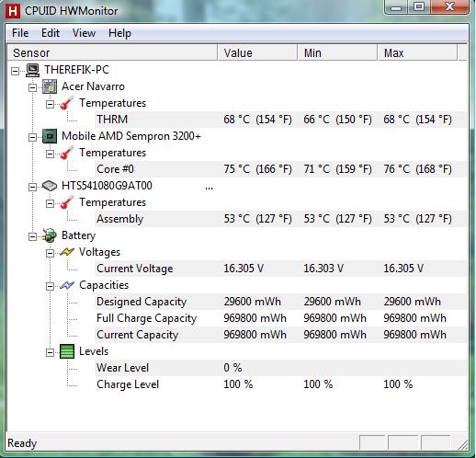This screenshot has width=476, height=458.
Task: Click the Voltages lightning bolt icon
Action: [x=67, y=252]
